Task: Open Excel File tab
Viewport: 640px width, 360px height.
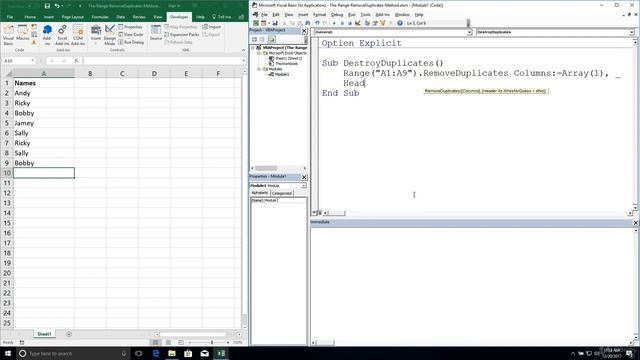Action: click(x=10, y=17)
